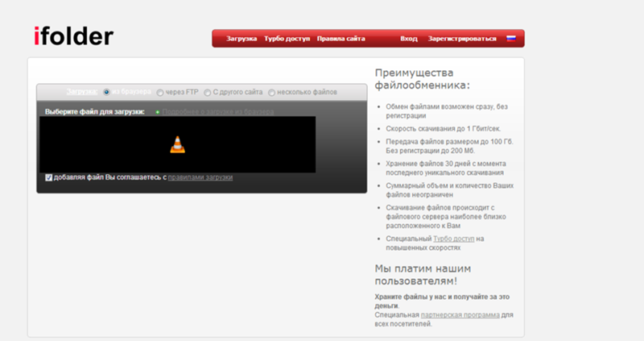
Task: Click the black file upload area
Action: pyautogui.click(x=177, y=144)
